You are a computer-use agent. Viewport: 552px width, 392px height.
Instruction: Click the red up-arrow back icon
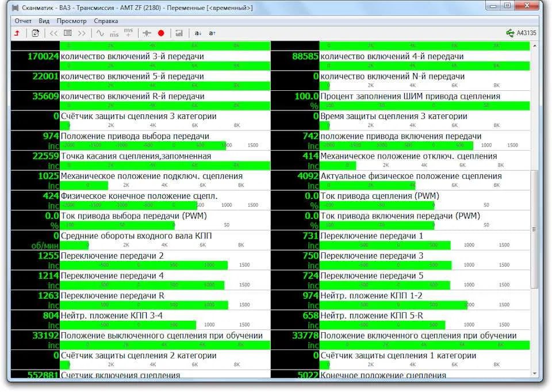(17, 33)
